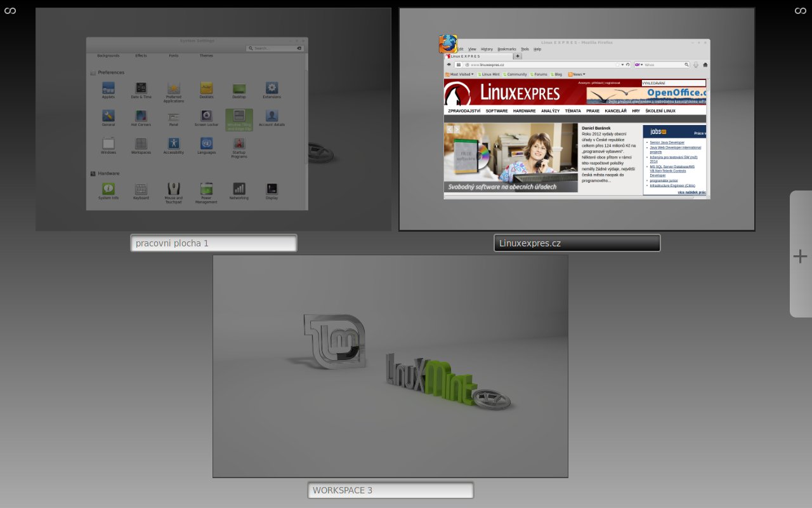Click the infinity icon in the top-left corner
Image resolution: width=812 pixels, height=508 pixels.
10,10
